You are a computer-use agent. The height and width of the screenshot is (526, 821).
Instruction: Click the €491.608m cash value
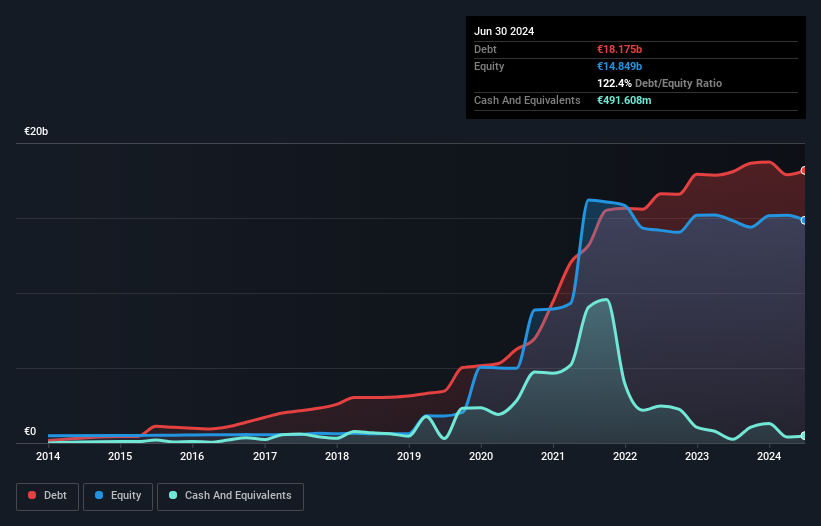[x=624, y=100]
